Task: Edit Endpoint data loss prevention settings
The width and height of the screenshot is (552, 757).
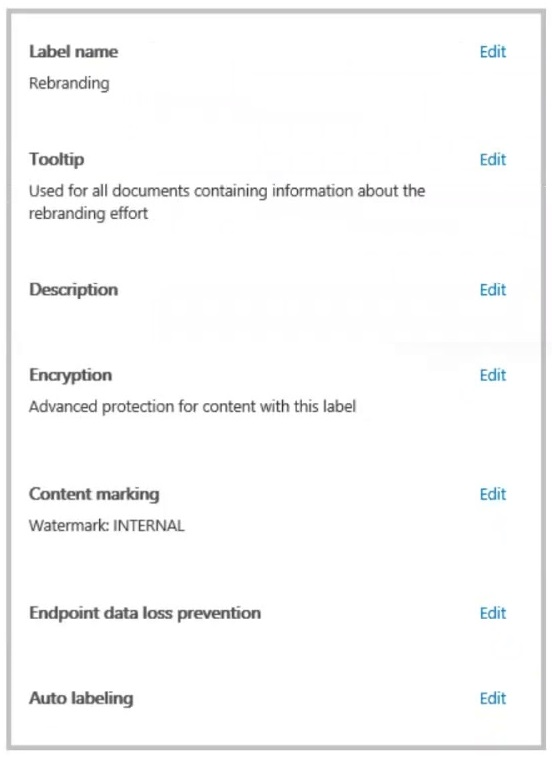Action: click(493, 613)
